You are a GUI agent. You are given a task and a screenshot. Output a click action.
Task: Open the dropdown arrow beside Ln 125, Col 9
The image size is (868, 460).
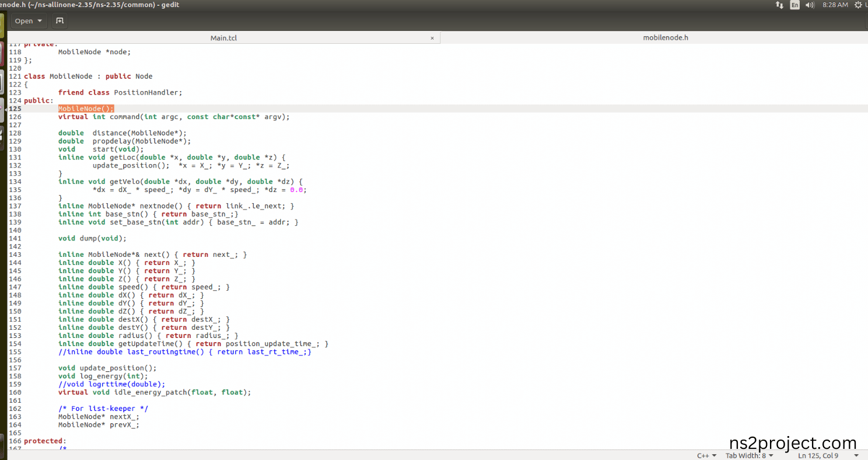click(856, 455)
